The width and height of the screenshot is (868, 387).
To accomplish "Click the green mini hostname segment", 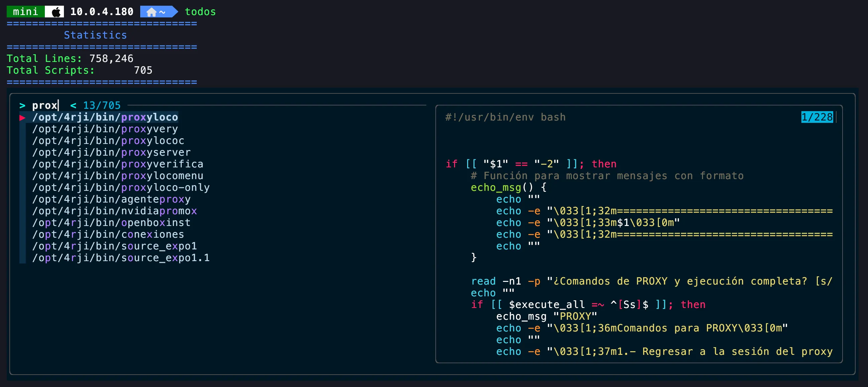I will 26,12.
